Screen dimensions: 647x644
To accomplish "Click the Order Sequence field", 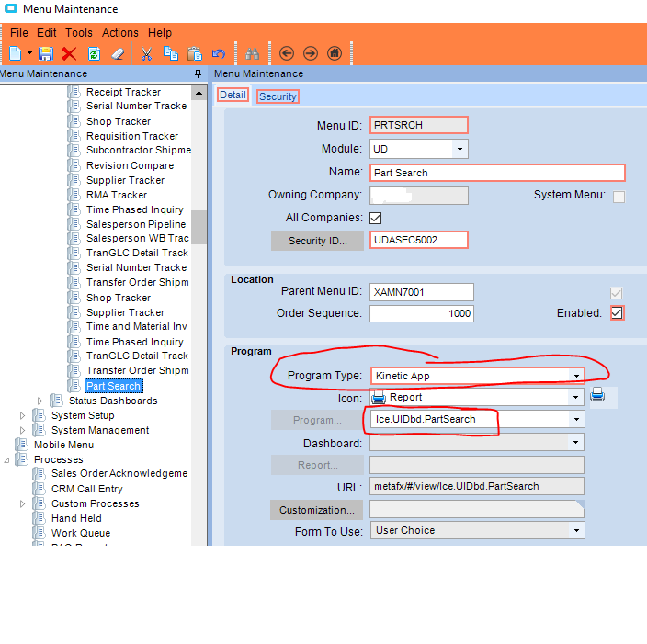I will point(421,313).
